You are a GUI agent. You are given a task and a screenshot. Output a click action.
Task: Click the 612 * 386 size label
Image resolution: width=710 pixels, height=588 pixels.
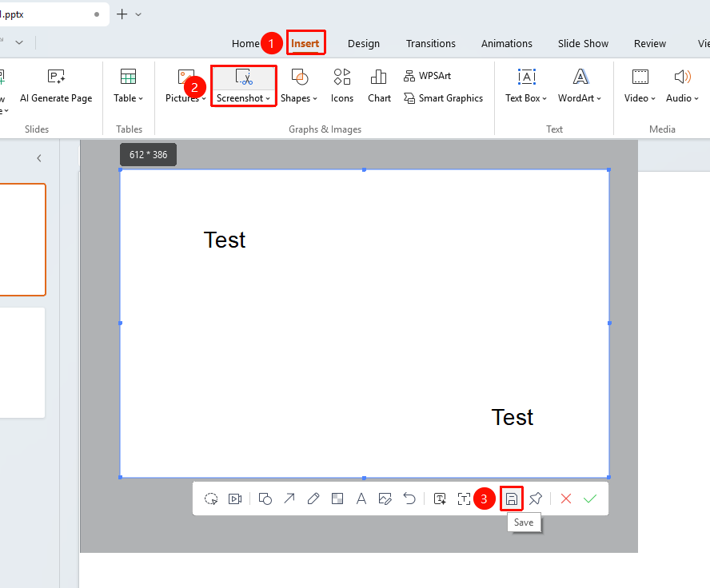[148, 155]
